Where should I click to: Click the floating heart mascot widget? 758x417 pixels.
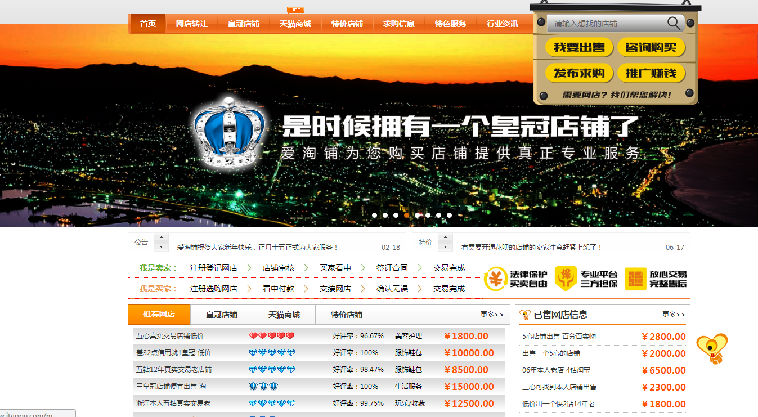(712, 348)
